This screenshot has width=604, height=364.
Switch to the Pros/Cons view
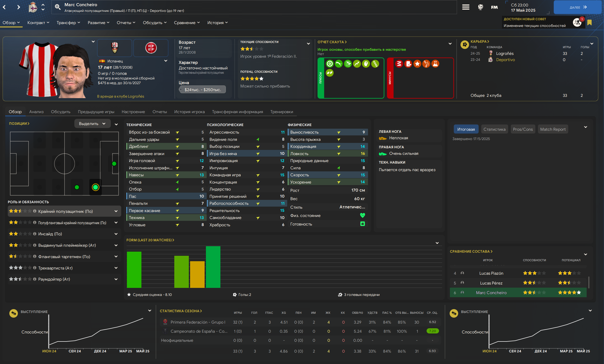coord(523,129)
